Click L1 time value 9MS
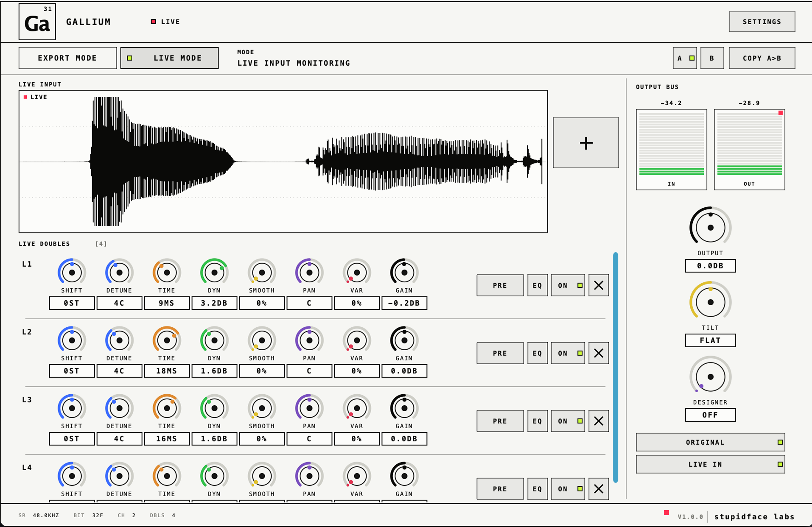 point(167,303)
